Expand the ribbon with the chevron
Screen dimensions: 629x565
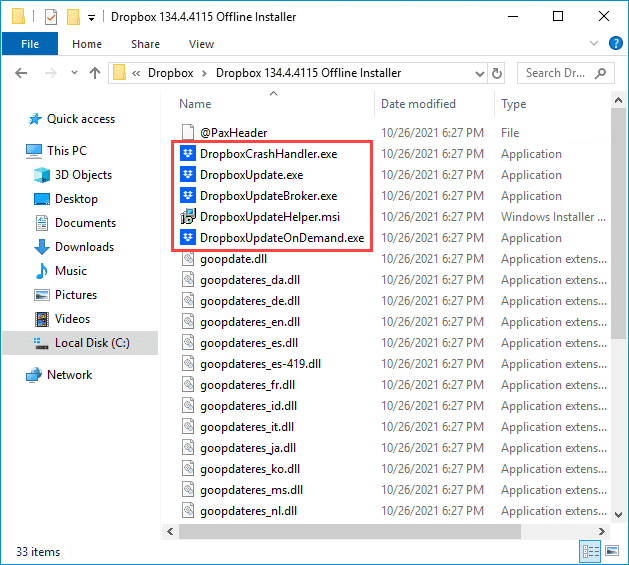(x=594, y=43)
